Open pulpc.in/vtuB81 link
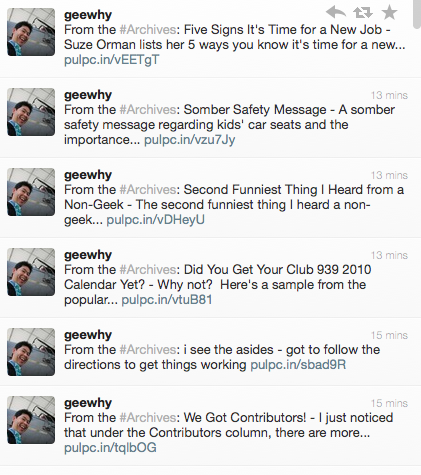421x475 pixels. [167, 300]
